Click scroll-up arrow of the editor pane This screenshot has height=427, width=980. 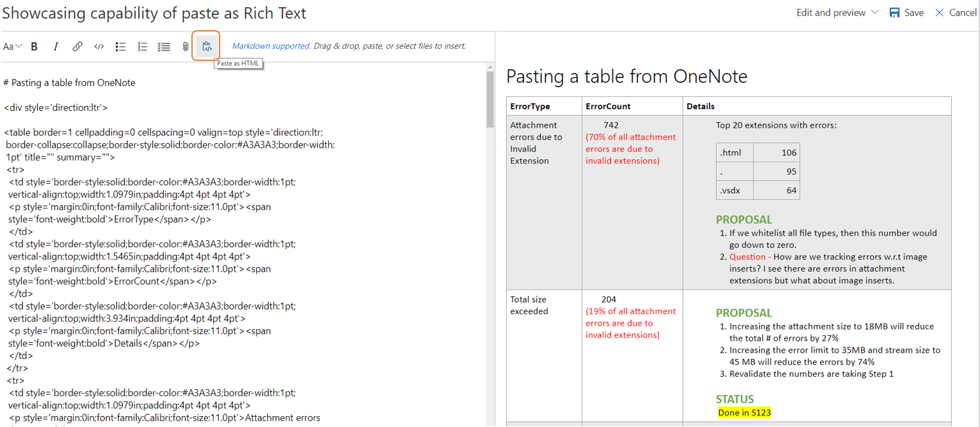click(490, 67)
